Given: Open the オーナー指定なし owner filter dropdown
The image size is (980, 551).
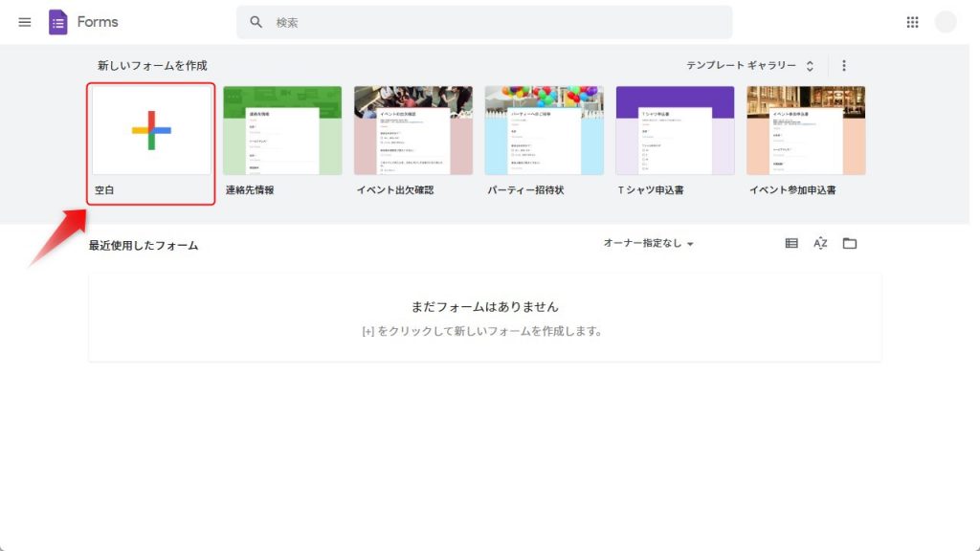Looking at the screenshot, I should click(x=648, y=243).
